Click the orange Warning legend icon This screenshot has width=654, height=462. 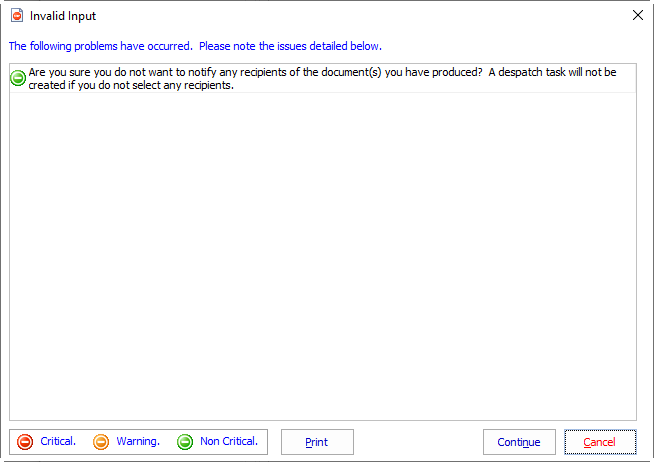coord(101,442)
